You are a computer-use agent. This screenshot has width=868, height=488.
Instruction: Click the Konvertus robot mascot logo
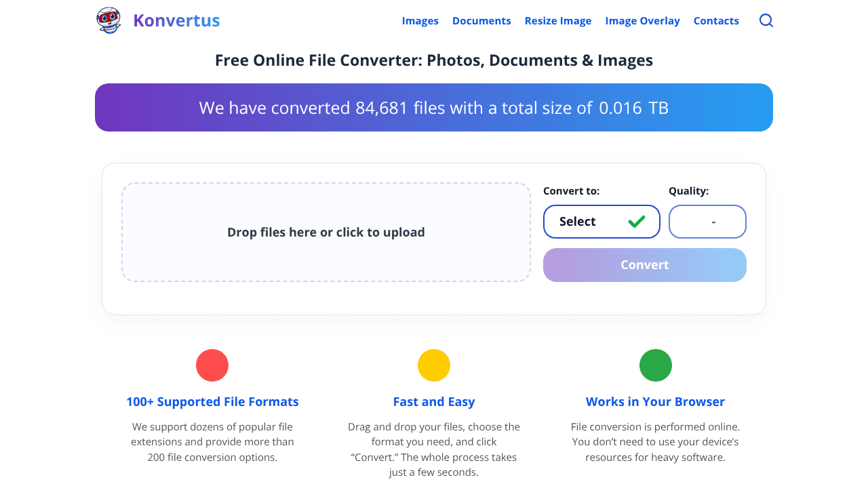(108, 20)
